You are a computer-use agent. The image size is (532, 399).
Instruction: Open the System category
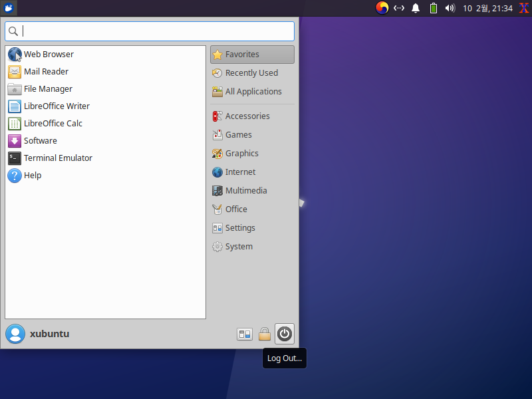252,247
